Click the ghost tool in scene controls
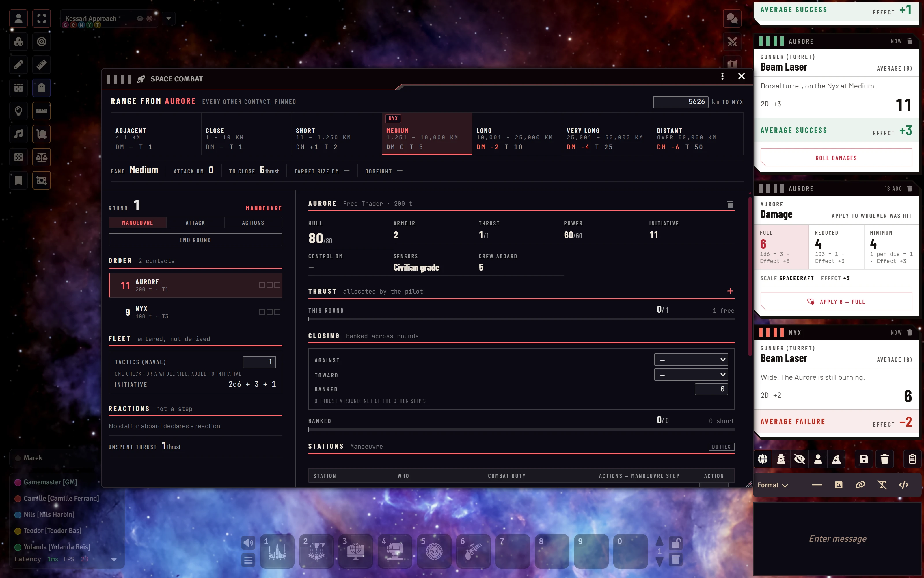Screen dimensions: 924x578 42,88
